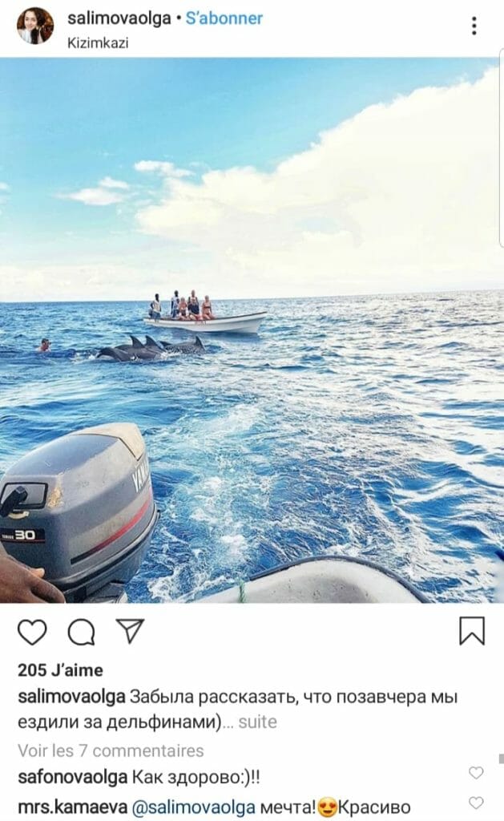Expand caption with suite link

click(x=257, y=722)
